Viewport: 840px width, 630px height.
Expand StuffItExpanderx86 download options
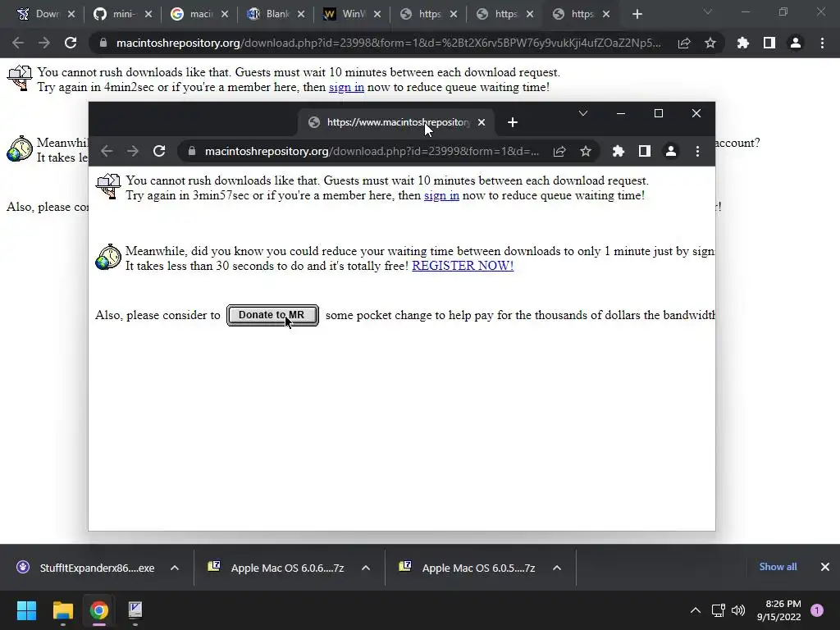point(175,568)
